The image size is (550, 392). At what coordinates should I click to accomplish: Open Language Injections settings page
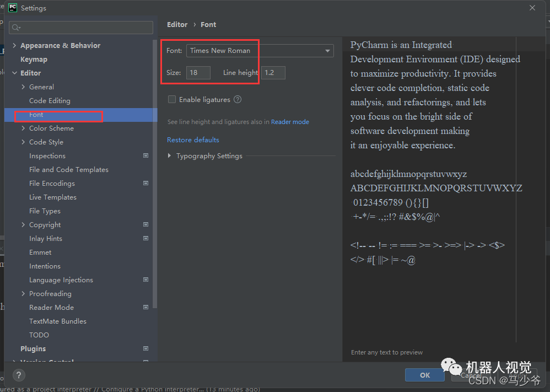pyautogui.click(x=61, y=280)
